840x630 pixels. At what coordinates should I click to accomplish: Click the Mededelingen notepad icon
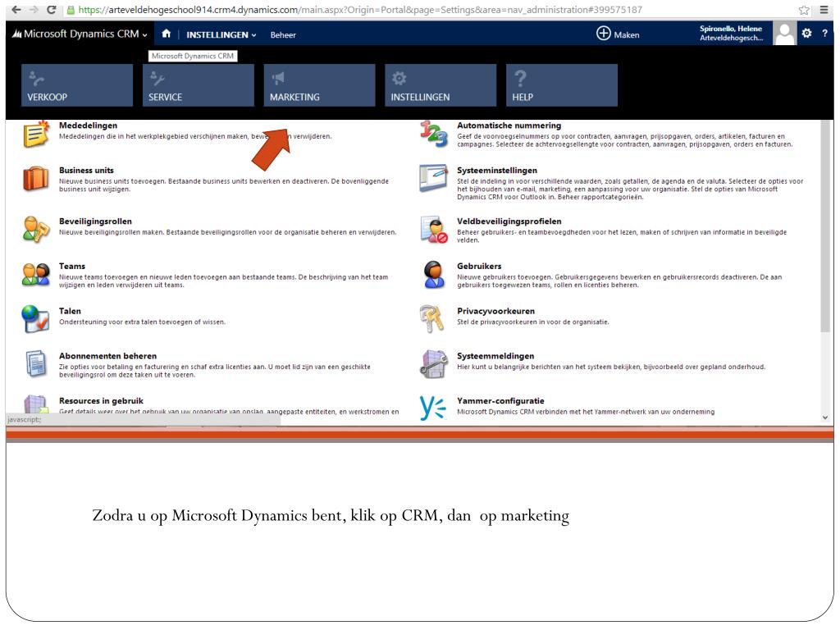click(36, 134)
